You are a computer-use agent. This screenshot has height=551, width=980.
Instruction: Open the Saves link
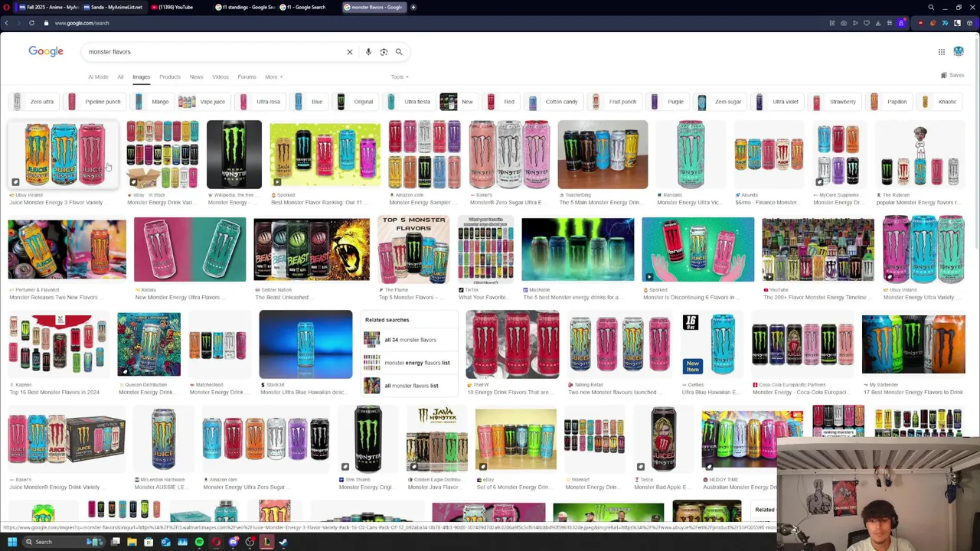coord(952,75)
